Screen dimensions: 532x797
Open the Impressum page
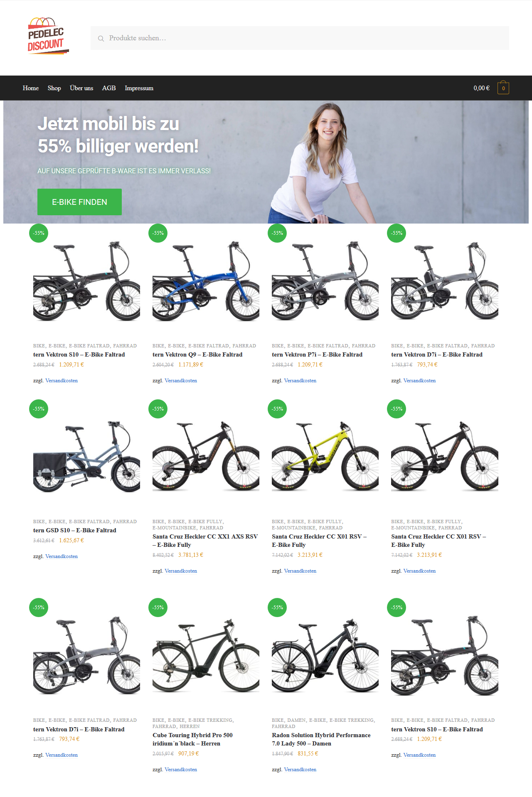139,88
